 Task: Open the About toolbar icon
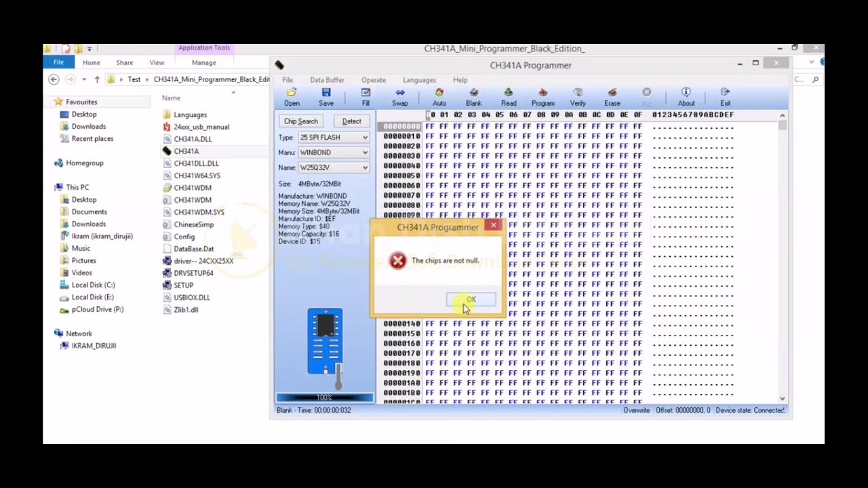tap(686, 93)
